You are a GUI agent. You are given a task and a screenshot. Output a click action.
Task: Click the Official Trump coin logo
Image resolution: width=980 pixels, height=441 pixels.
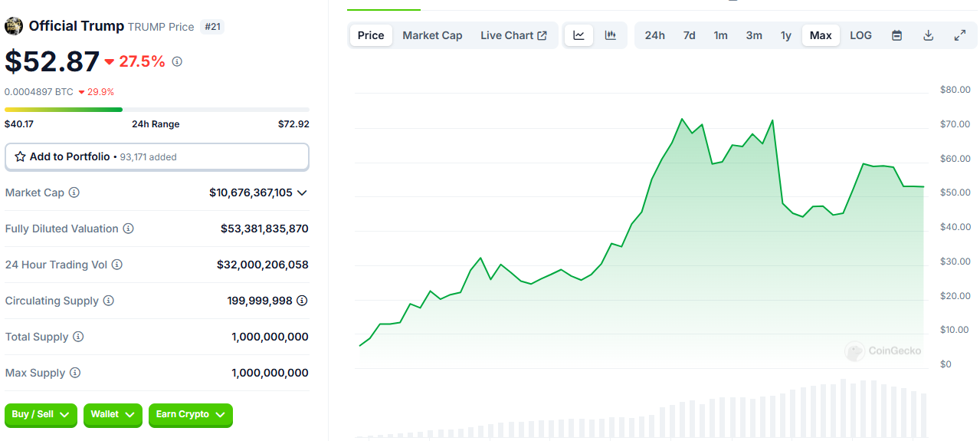pos(14,26)
